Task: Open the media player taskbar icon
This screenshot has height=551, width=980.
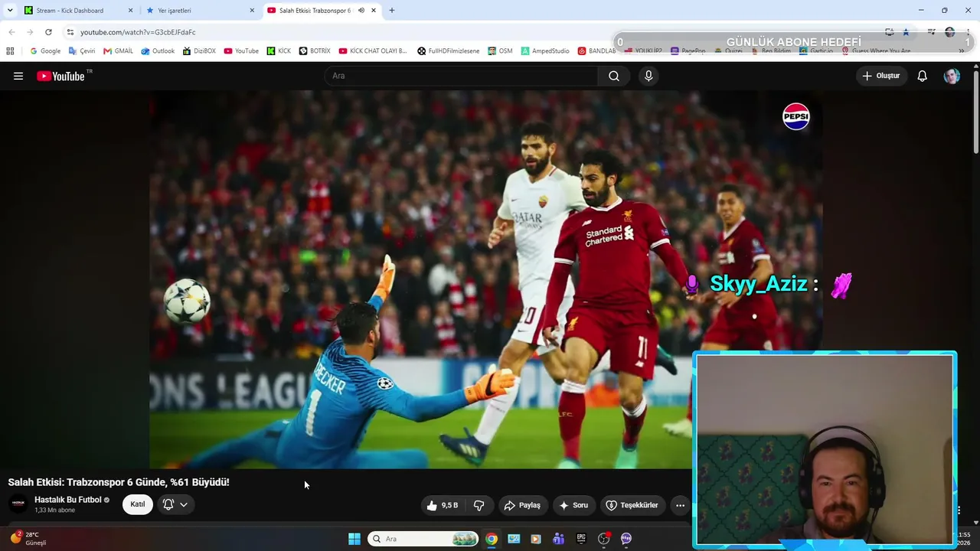Action: point(536,539)
